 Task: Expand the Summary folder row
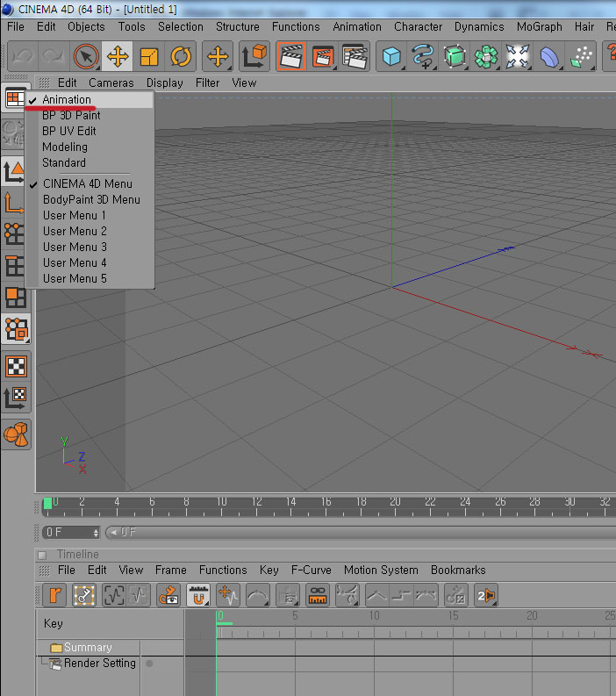[88, 648]
